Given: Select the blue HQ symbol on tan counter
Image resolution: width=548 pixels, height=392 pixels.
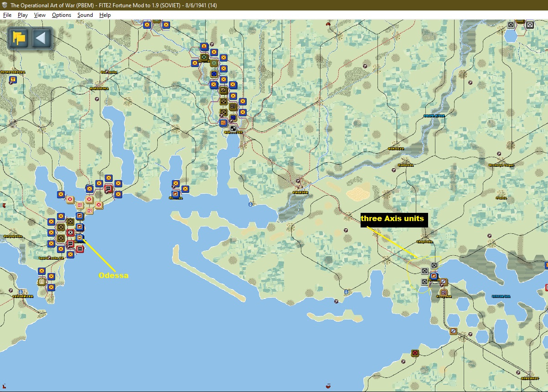Looking at the screenshot, I should click(x=233, y=117).
